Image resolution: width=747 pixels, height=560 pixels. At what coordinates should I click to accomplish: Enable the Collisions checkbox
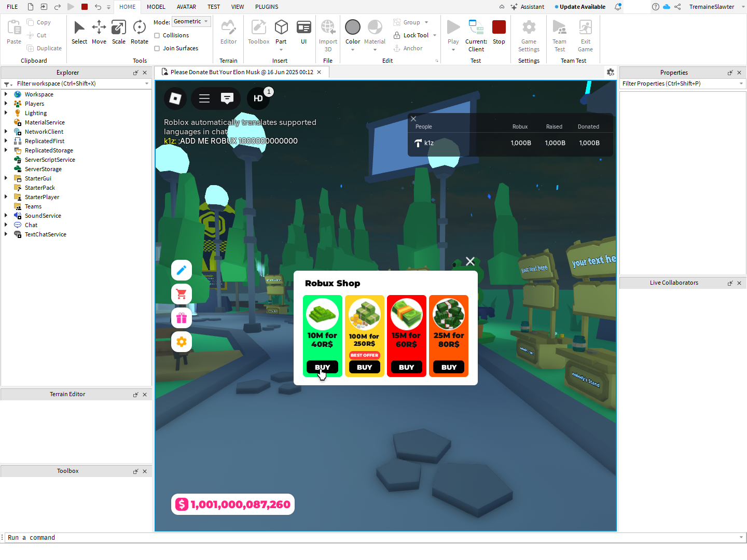(x=157, y=35)
